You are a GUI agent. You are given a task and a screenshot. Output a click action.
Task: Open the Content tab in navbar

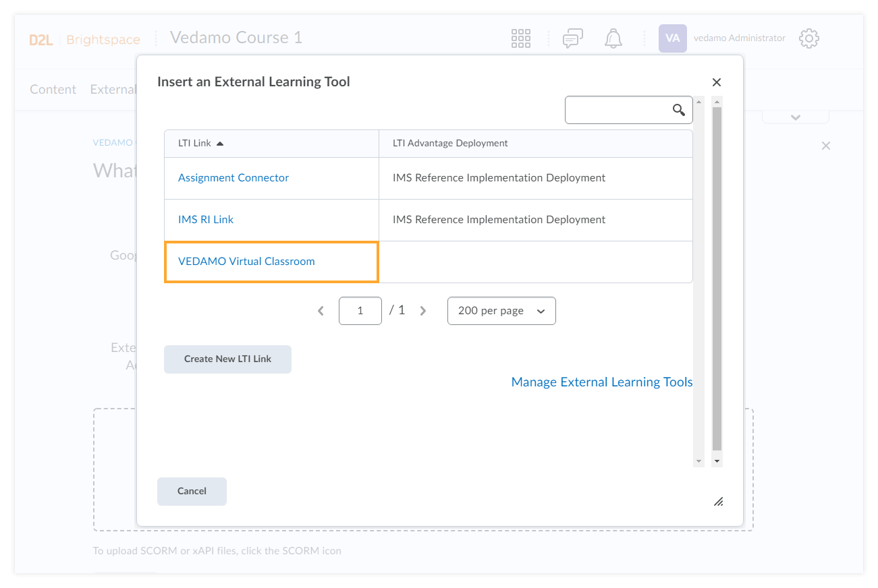[x=53, y=90]
